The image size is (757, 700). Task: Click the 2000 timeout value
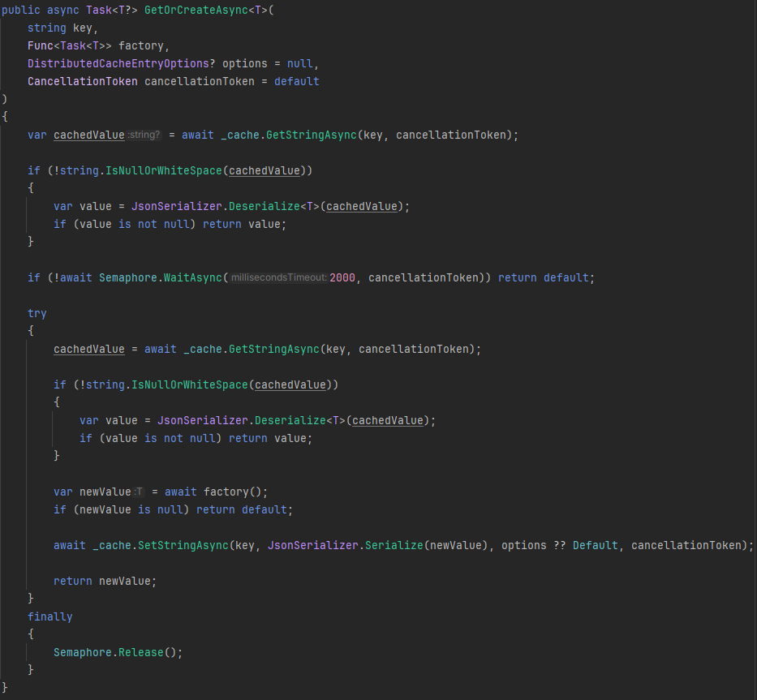[342, 278]
